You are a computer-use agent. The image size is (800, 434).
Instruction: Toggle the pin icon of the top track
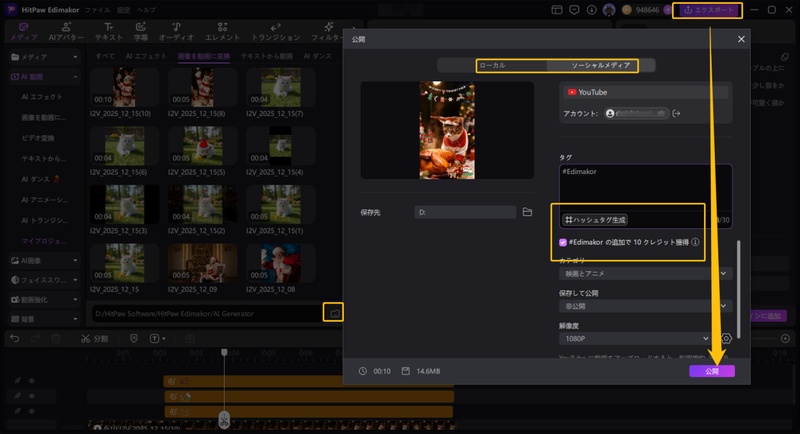click(x=17, y=380)
